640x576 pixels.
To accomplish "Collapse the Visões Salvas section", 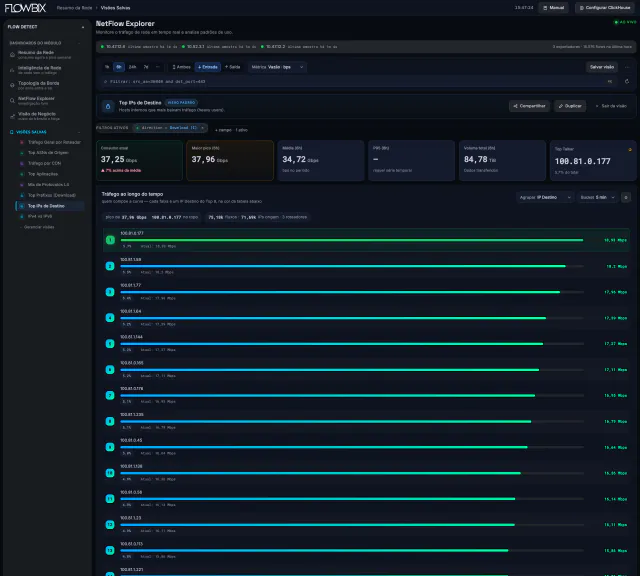I will tap(79, 132).
